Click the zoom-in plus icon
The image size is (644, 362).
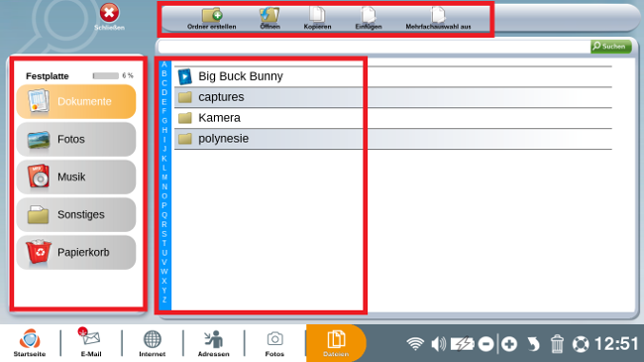click(x=509, y=344)
